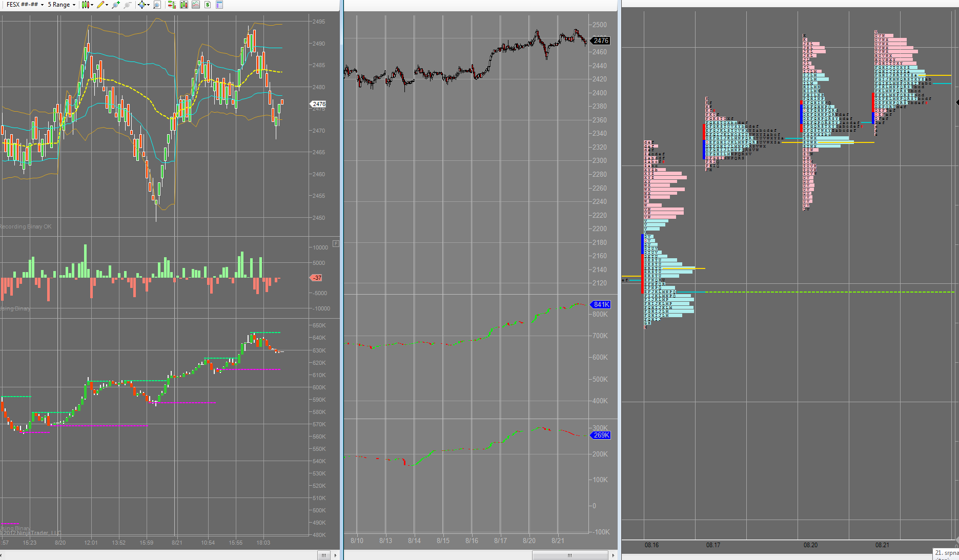Image resolution: width=959 pixels, height=560 pixels.
Task: Click the -100K level on middle chart scale
Action: [600, 532]
